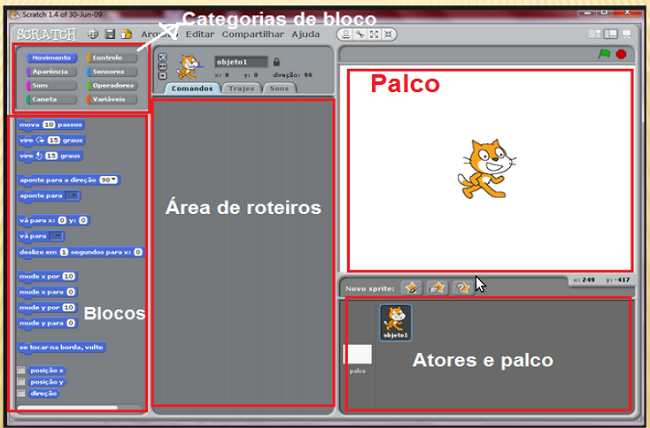This screenshot has height=428, width=650.
Task: Paint a new sprite
Action: (412, 287)
